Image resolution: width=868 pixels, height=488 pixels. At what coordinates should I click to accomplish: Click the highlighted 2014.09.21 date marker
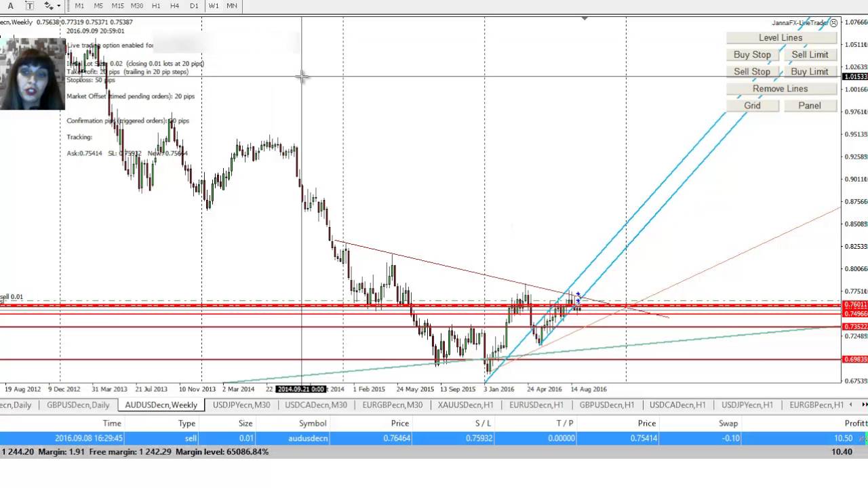tap(301, 389)
